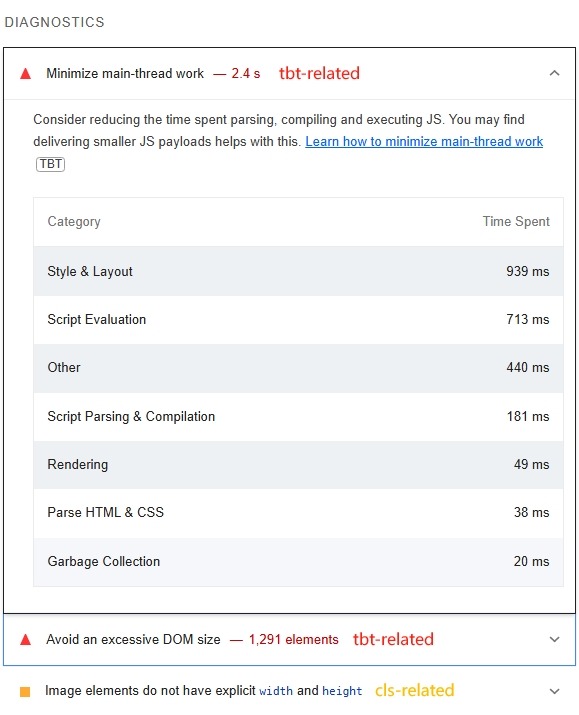Click the red triangle beside Avoid excessive DOM size
The height and width of the screenshot is (715, 579).
26,639
